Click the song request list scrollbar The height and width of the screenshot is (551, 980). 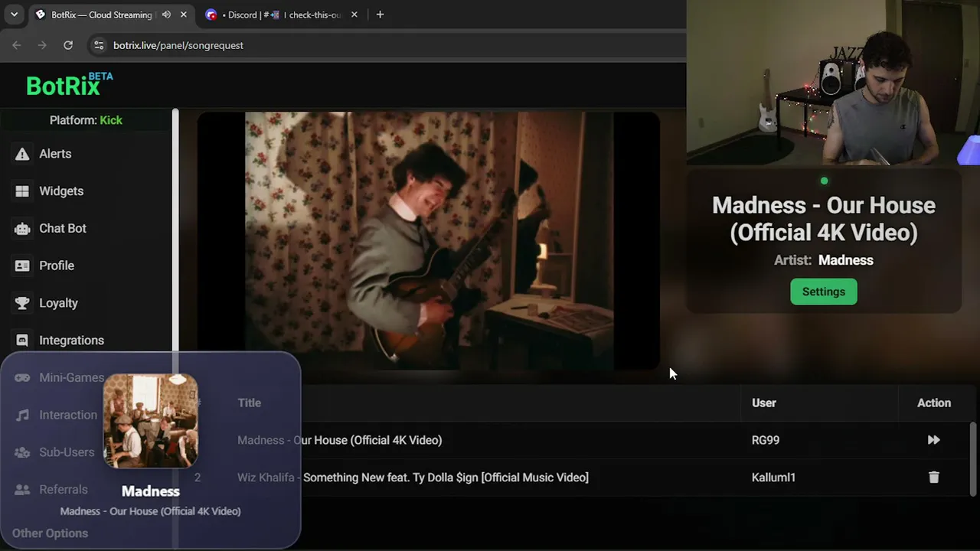pyautogui.click(x=973, y=459)
